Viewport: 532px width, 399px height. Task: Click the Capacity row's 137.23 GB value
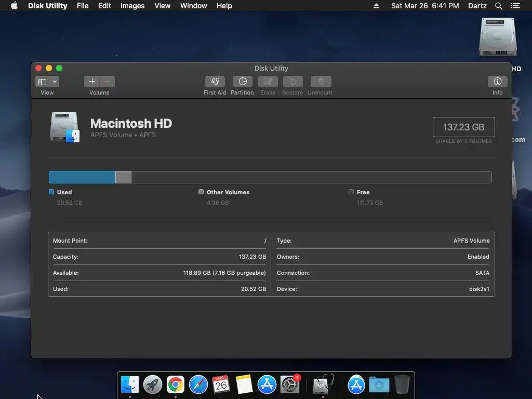pos(252,257)
